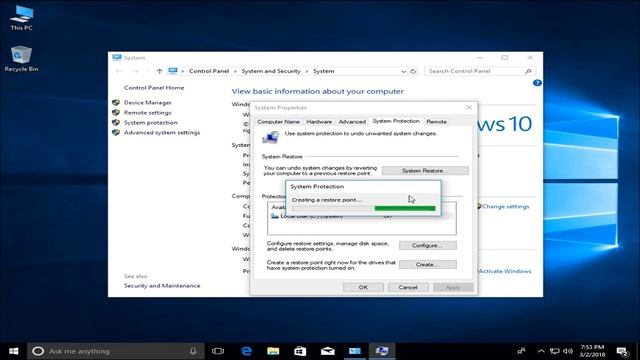Screen dimensions: 640x360
Task: Switch to the Computer Name tab
Action: click(x=278, y=122)
